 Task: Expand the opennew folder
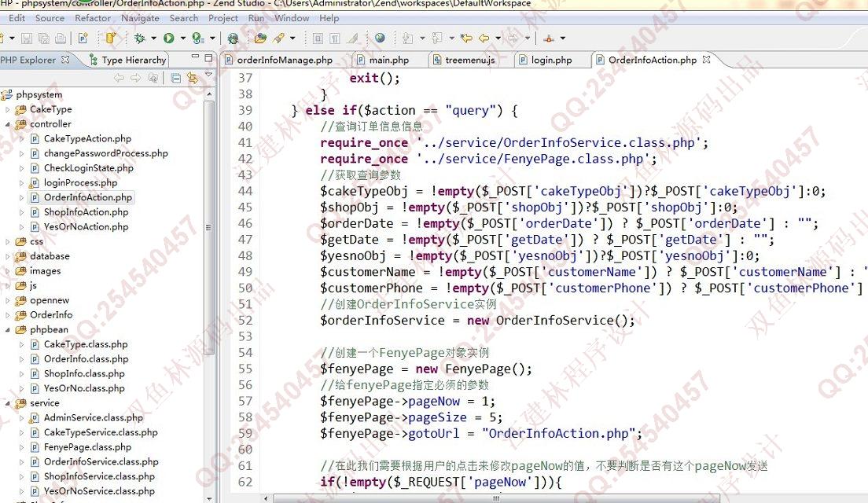pyautogui.click(x=8, y=300)
